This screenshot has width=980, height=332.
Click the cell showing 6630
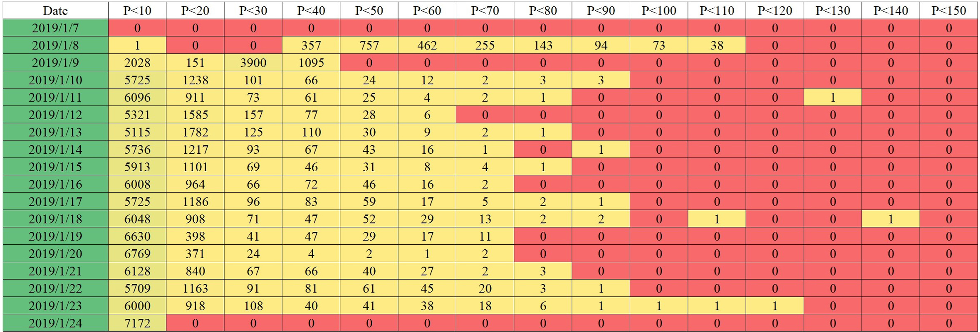click(137, 236)
